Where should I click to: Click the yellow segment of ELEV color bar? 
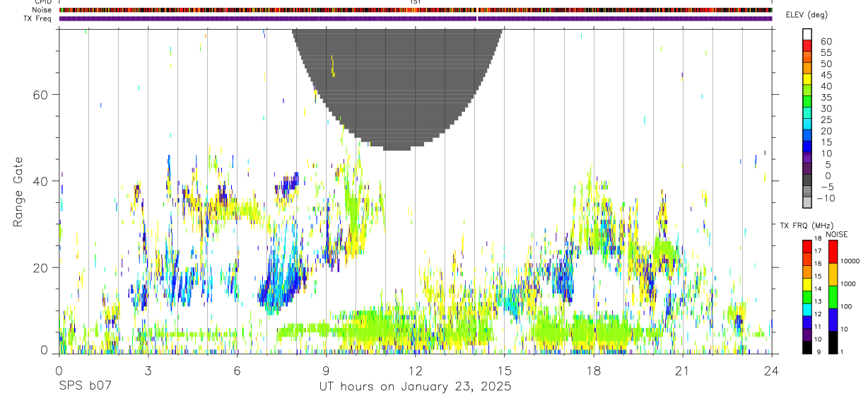807,79
